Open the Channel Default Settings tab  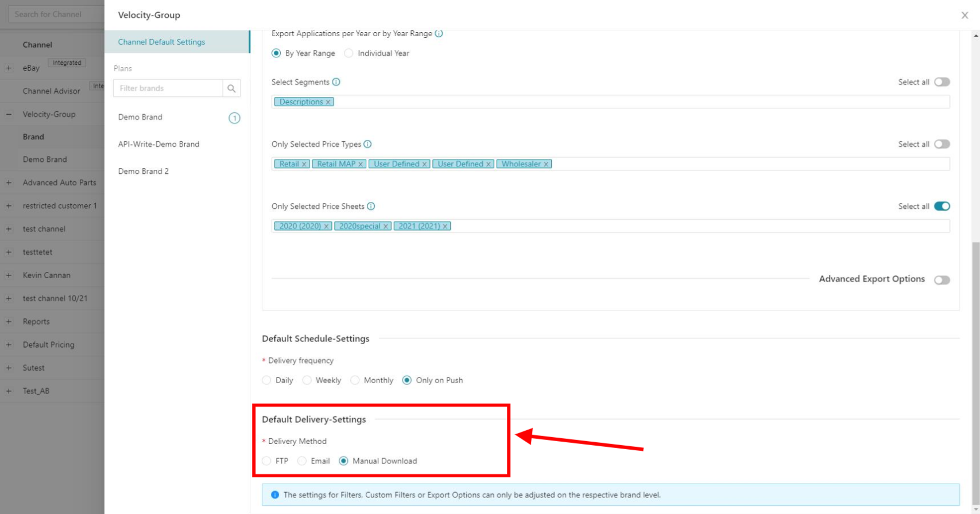coord(161,42)
